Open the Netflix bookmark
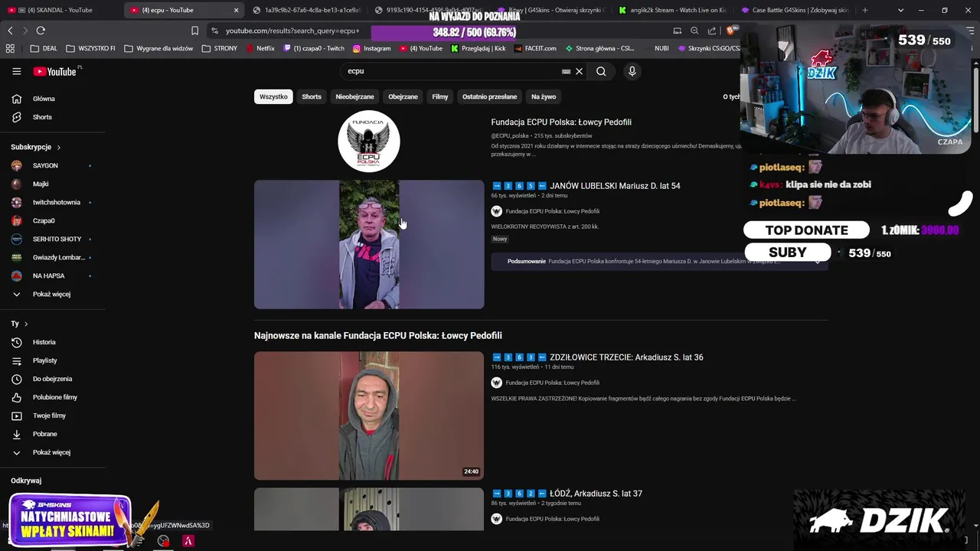The height and width of the screenshot is (551, 980). (x=260, y=48)
